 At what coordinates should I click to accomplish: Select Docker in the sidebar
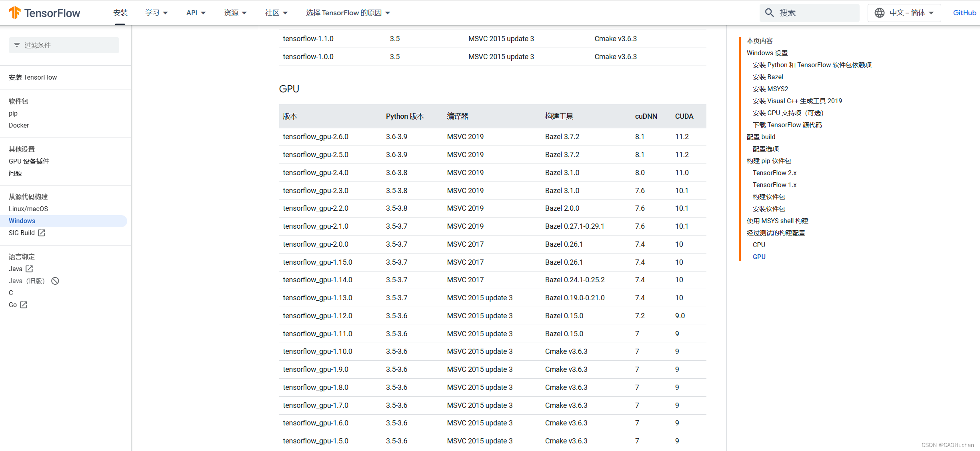point(19,125)
